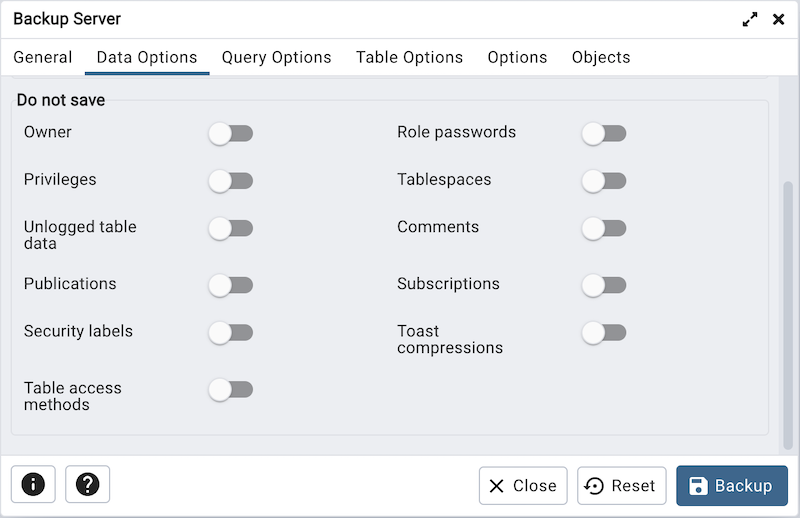Click the Backup button

tap(731, 486)
